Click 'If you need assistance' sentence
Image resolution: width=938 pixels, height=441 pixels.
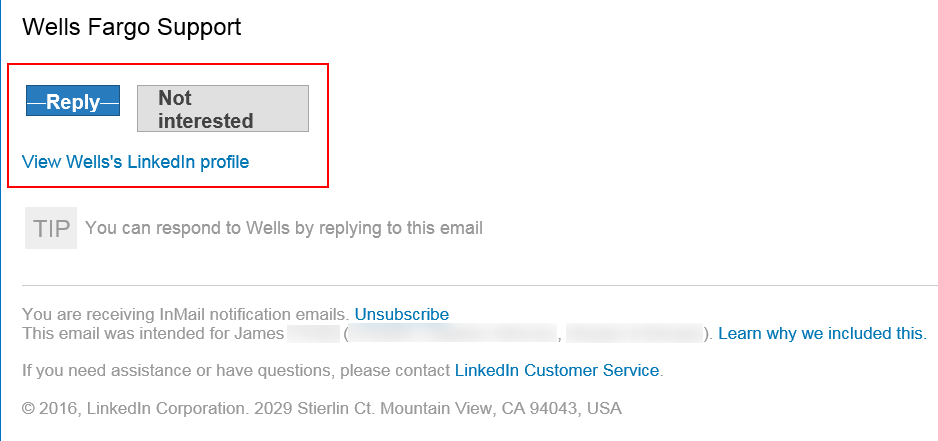click(236, 370)
